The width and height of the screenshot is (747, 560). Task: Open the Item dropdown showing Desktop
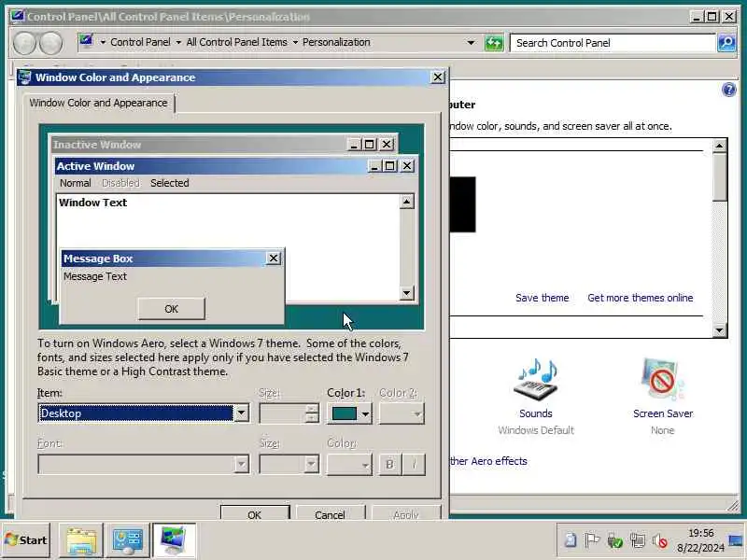pyautogui.click(x=242, y=413)
